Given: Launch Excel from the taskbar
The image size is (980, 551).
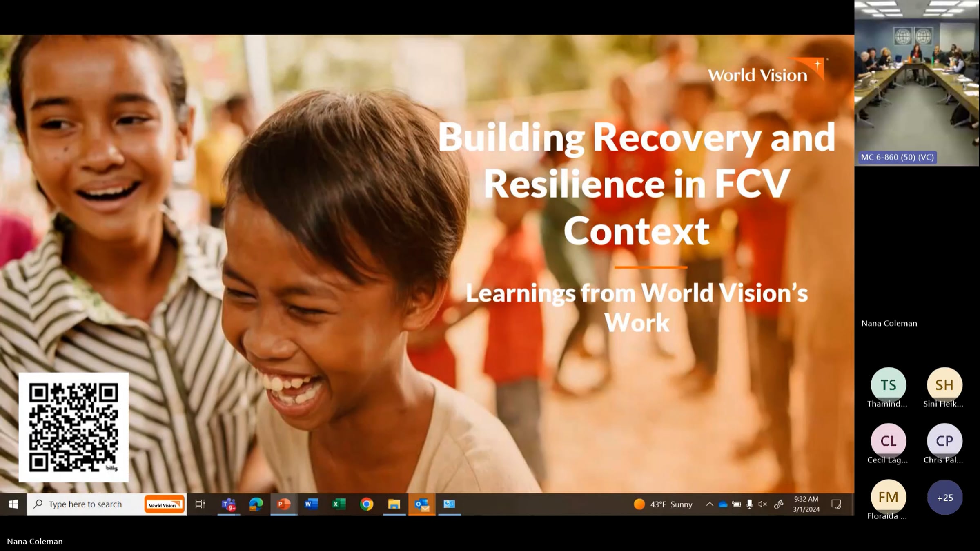Looking at the screenshot, I should (x=339, y=504).
